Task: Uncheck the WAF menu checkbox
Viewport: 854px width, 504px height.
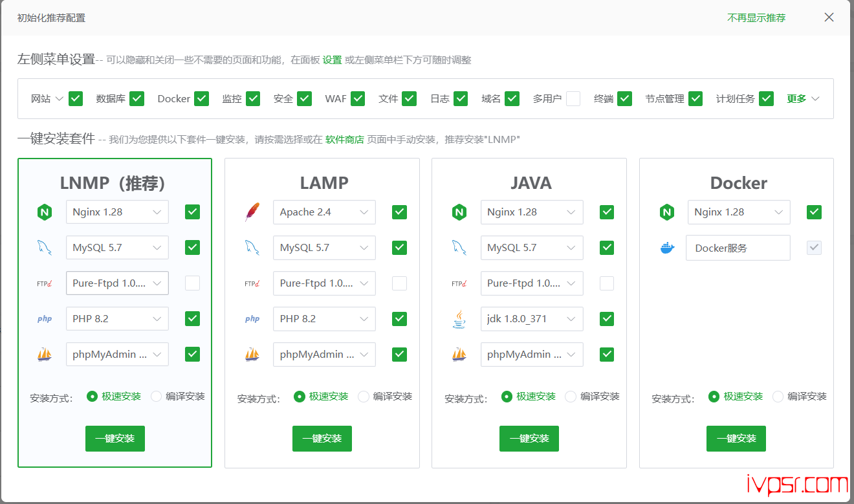Action: click(358, 98)
